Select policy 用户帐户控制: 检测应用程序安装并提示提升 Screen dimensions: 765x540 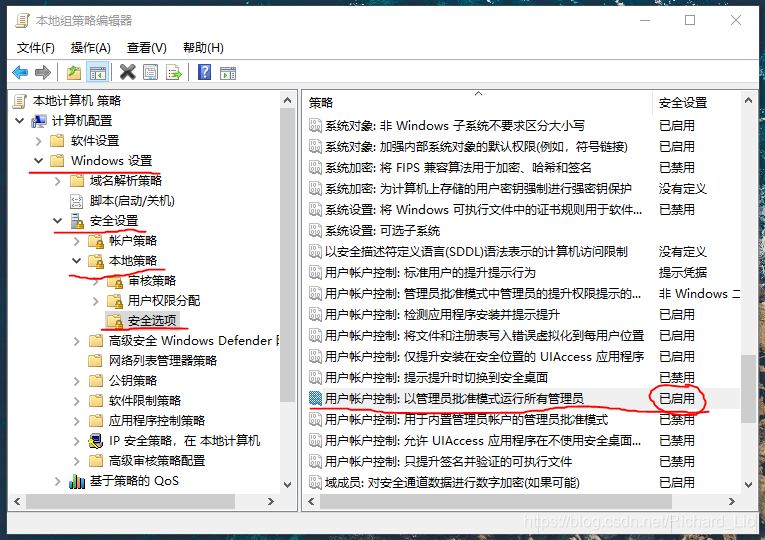click(x=442, y=315)
